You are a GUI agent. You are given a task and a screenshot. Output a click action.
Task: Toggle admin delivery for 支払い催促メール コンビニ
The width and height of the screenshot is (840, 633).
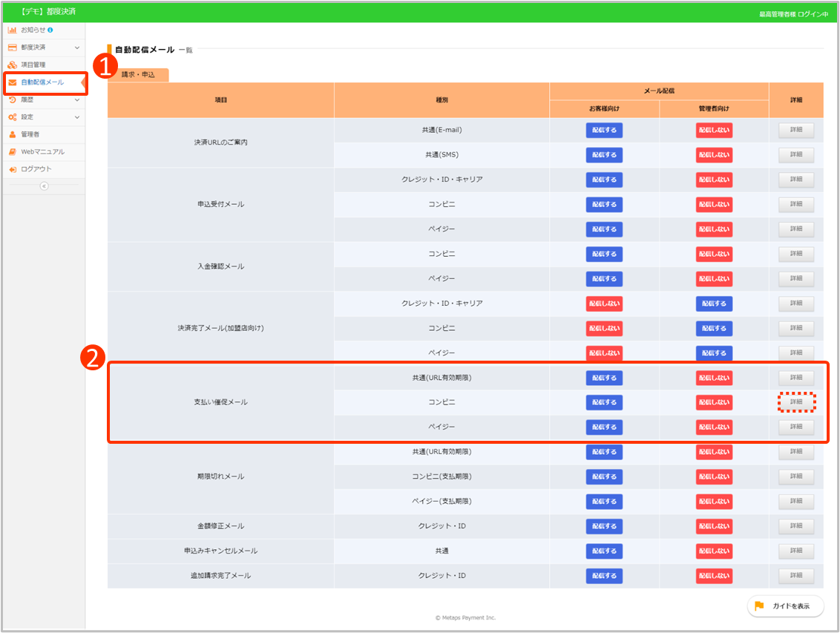coord(714,402)
